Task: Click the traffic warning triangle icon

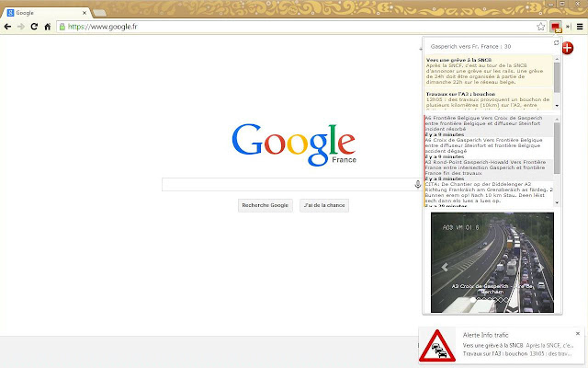Action: pos(437,346)
